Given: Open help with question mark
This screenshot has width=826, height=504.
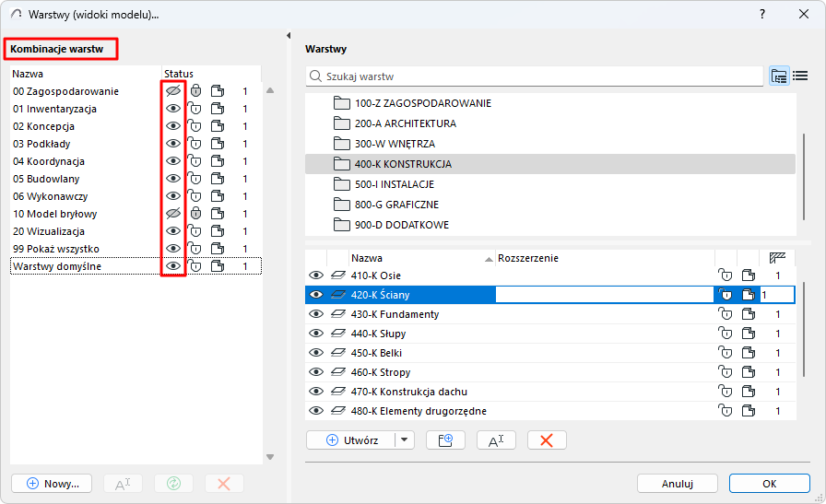Looking at the screenshot, I should [x=762, y=14].
